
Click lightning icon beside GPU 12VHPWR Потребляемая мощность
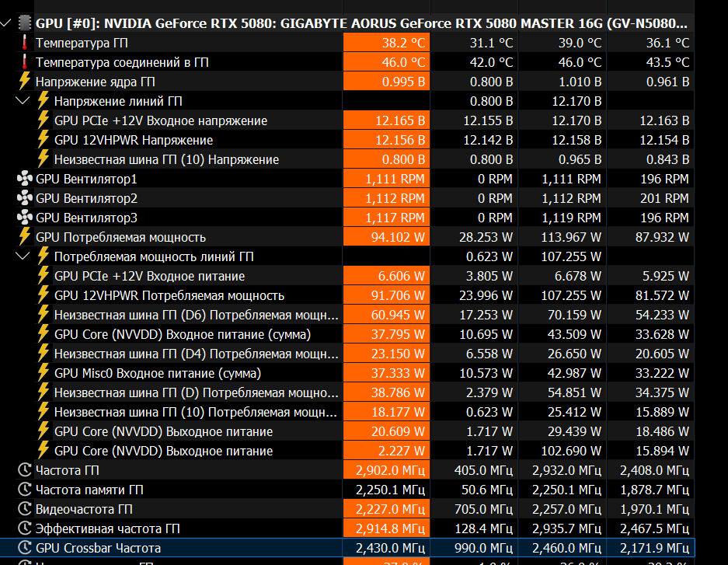click(x=44, y=295)
